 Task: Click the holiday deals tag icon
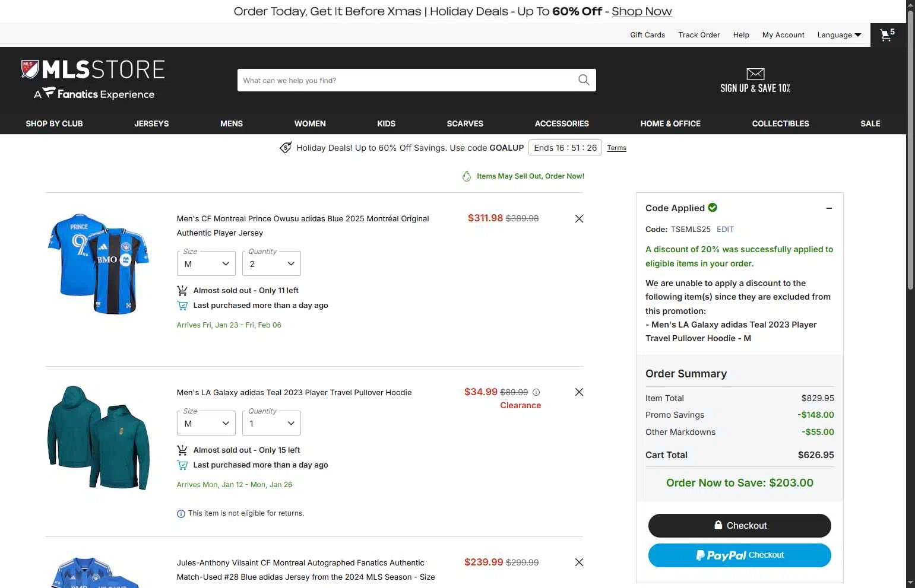pyautogui.click(x=286, y=148)
